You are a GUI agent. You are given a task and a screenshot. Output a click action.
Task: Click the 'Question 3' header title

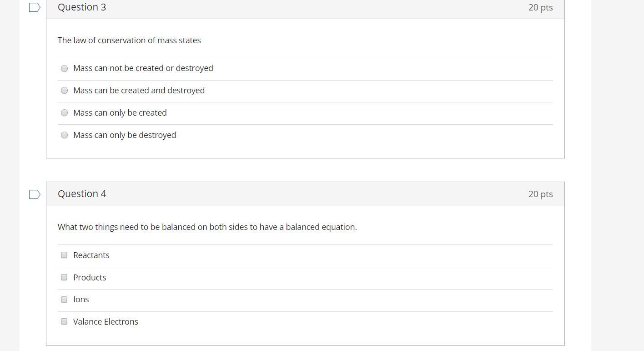(x=82, y=7)
